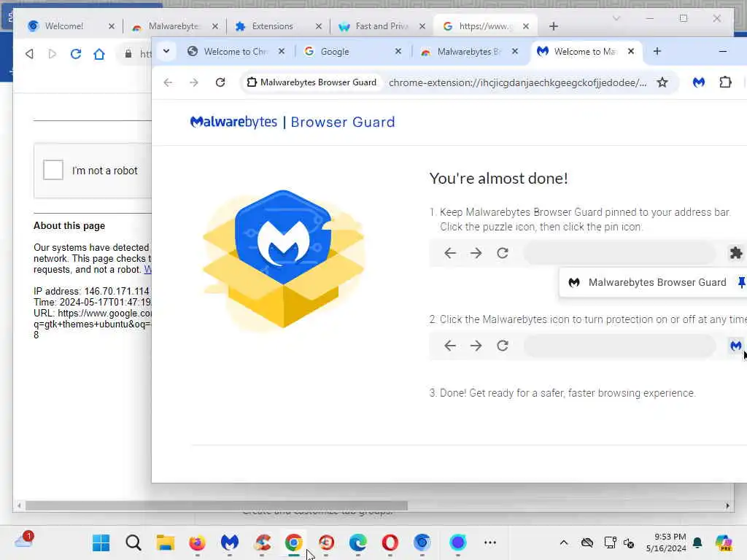Image resolution: width=747 pixels, height=560 pixels.
Task: Open Windows taskbar search
Action: (x=133, y=542)
